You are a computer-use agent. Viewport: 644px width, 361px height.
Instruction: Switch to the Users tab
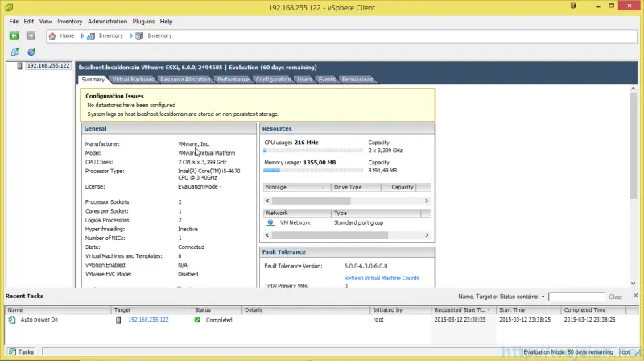(x=304, y=79)
